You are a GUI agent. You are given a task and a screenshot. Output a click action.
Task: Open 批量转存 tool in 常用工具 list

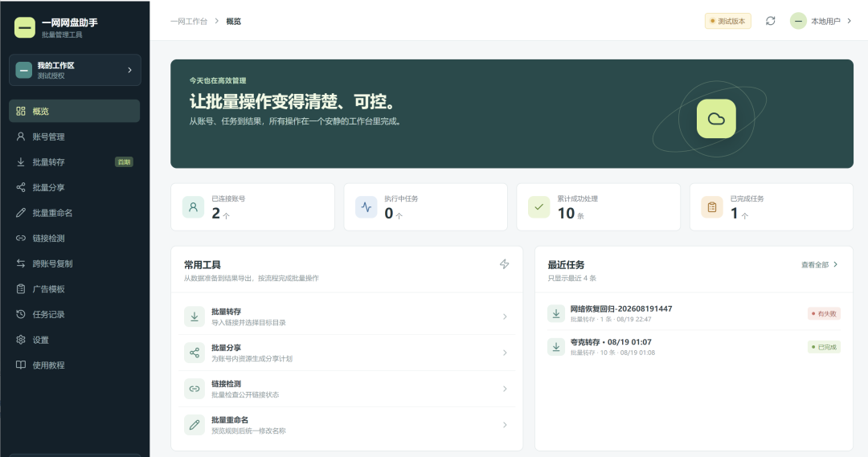point(347,316)
